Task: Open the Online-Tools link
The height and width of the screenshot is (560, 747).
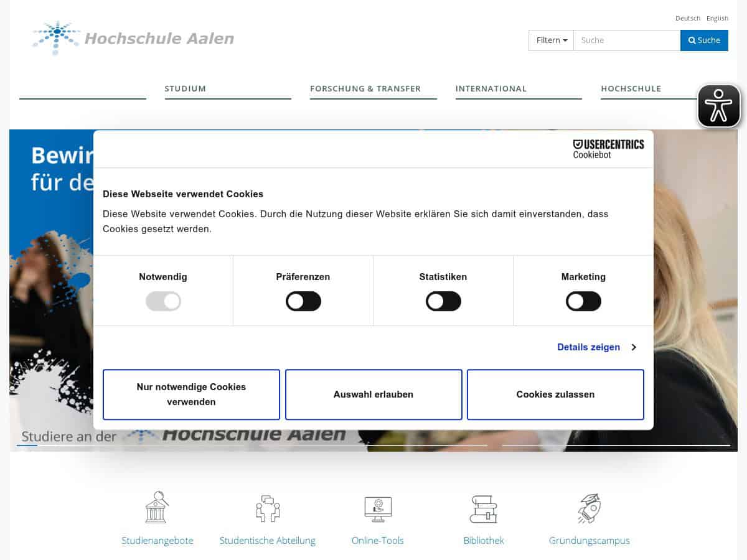Action: (x=378, y=541)
